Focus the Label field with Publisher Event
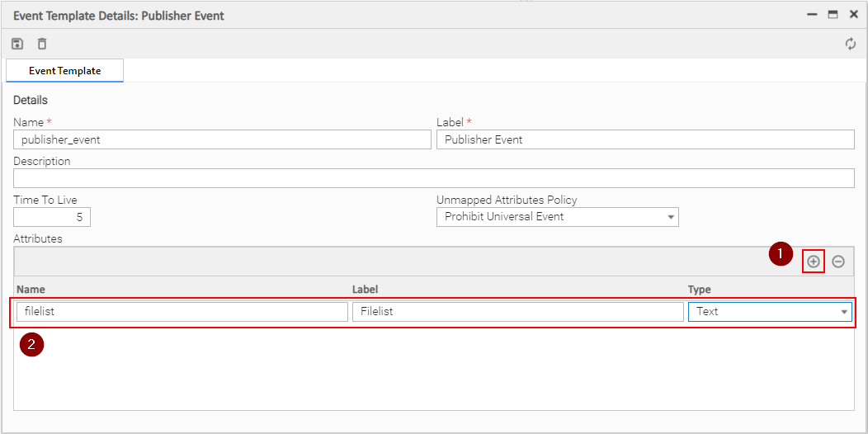The width and height of the screenshot is (868, 434). tap(645, 139)
